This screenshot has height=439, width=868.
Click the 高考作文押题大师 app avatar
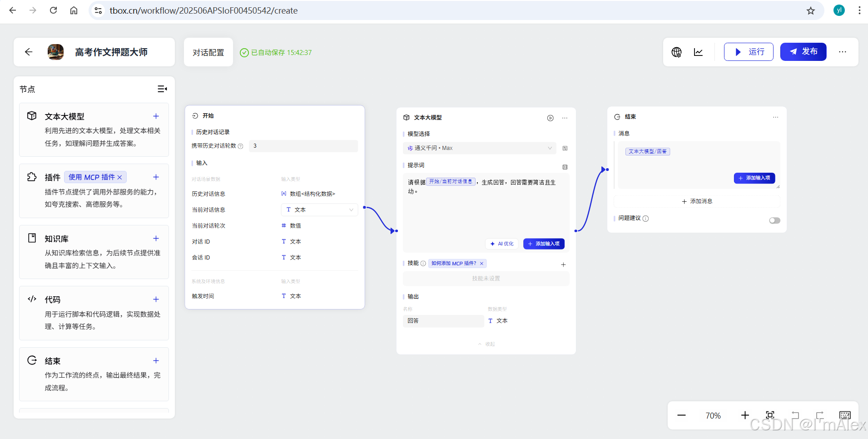(55, 52)
